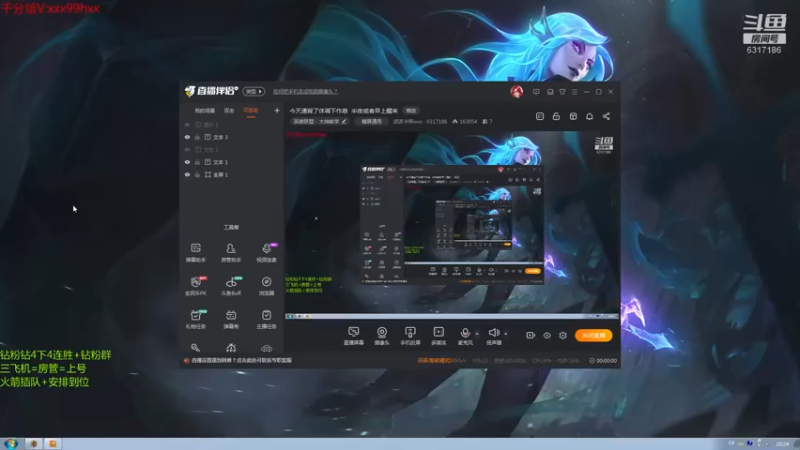
Task: Click the orange 关闭直播 button
Action: tap(593, 335)
